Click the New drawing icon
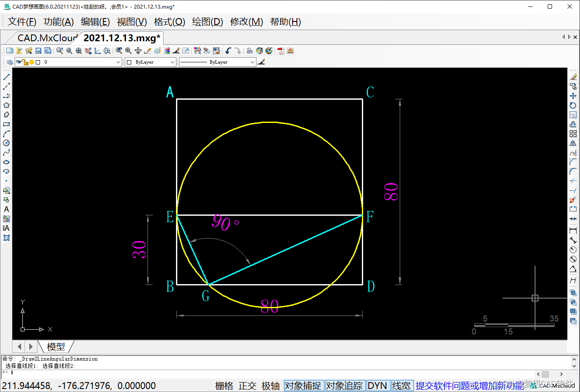580x392 pixels. 10,51
